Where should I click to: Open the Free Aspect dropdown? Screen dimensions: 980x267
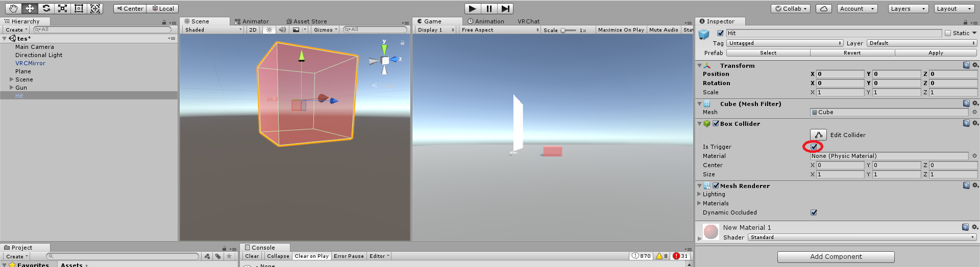coord(500,30)
